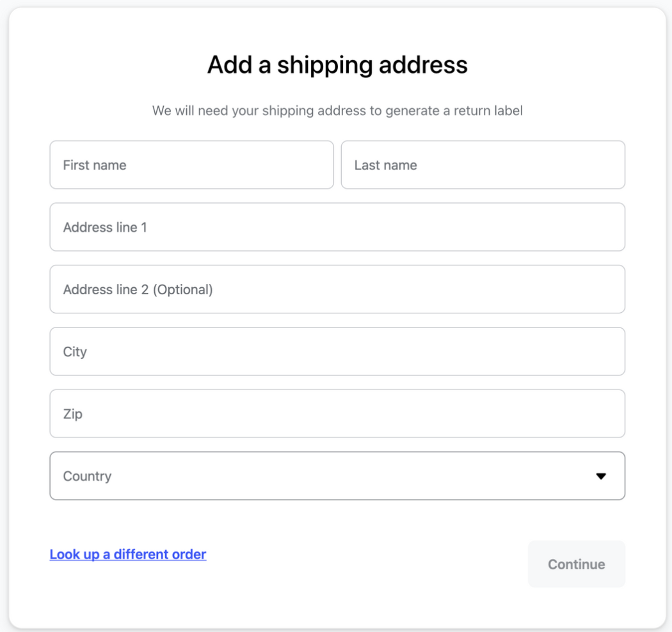Click the black caret inside the Country selector

(600, 475)
